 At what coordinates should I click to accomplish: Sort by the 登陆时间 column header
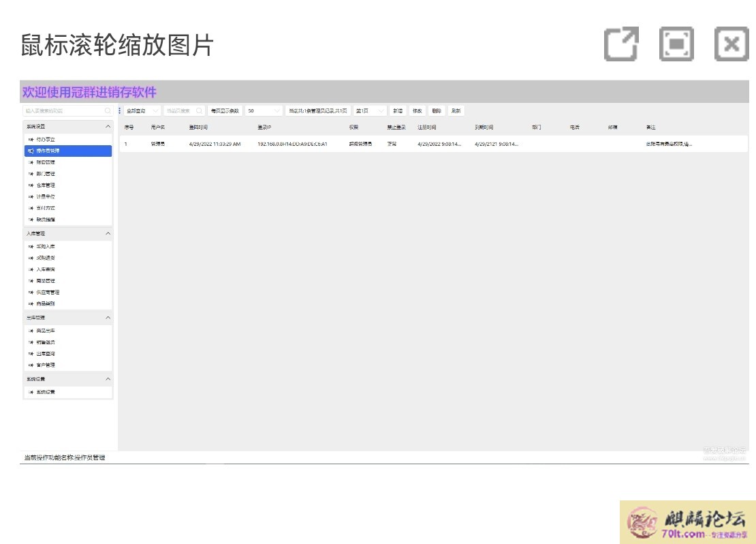tap(198, 127)
